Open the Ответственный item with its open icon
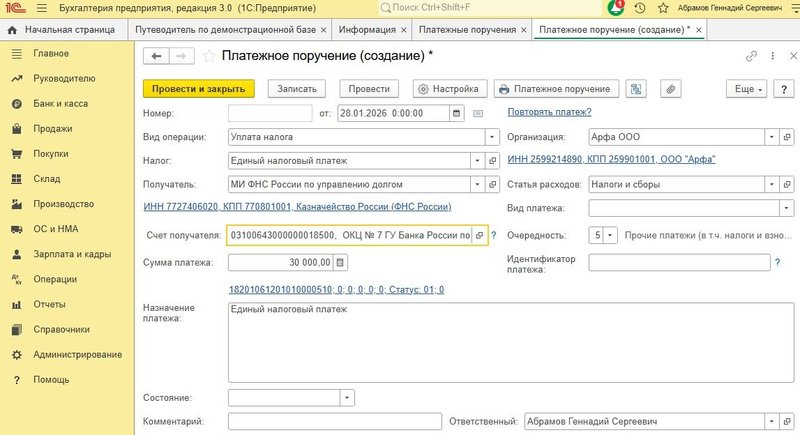This screenshot has width=800, height=435. click(787, 421)
